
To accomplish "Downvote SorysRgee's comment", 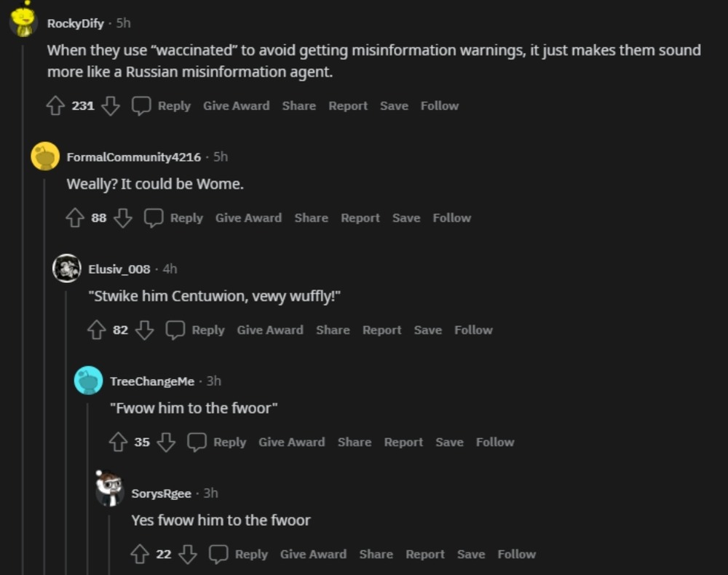I will 188,555.
